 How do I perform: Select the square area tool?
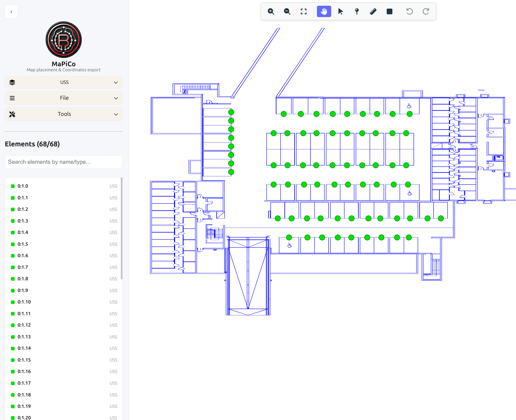pyautogui.click(x=389, y=11)
